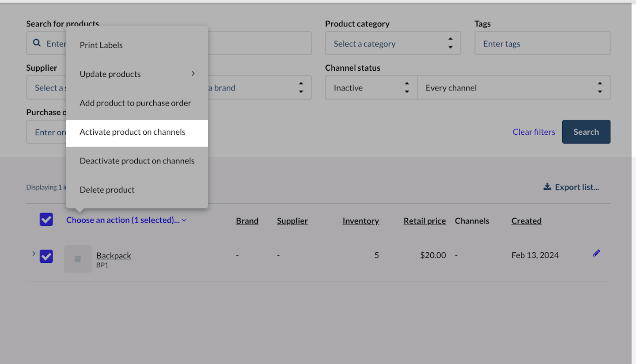Uncheck the Backpack row checkbox
The image size is (636, 364).
click(46, 256)
